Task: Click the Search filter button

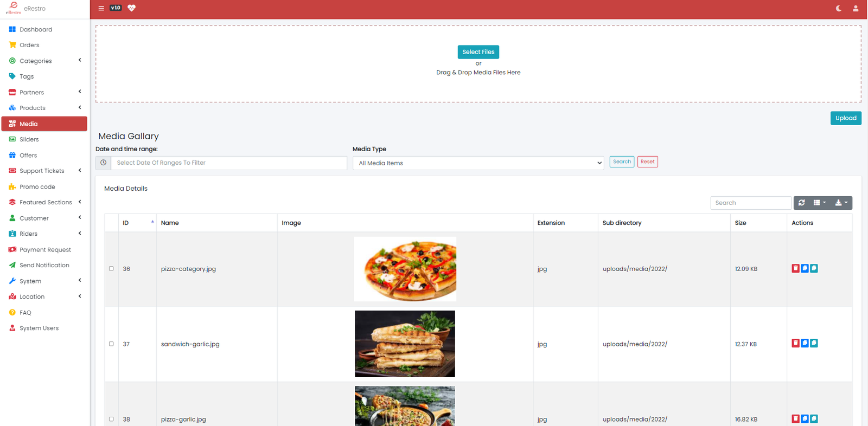Action: (x=622, y=162)
